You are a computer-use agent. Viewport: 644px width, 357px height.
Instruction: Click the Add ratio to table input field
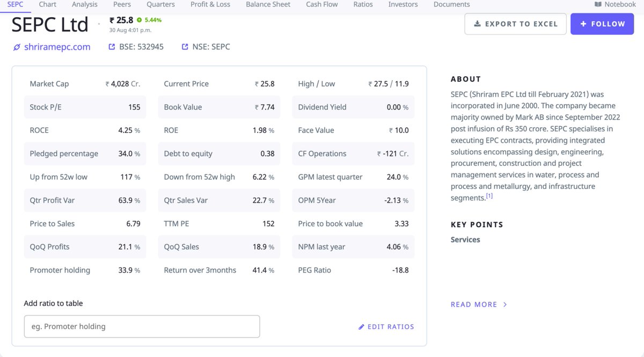[x=142, y=326]
